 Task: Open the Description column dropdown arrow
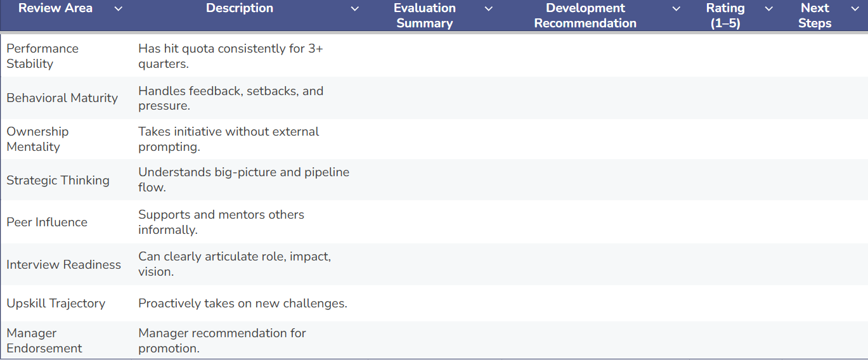(x=355, y=9)
